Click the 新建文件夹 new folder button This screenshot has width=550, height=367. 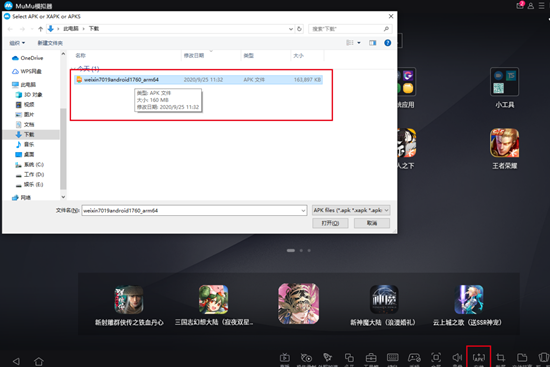(x=50, y=43)
